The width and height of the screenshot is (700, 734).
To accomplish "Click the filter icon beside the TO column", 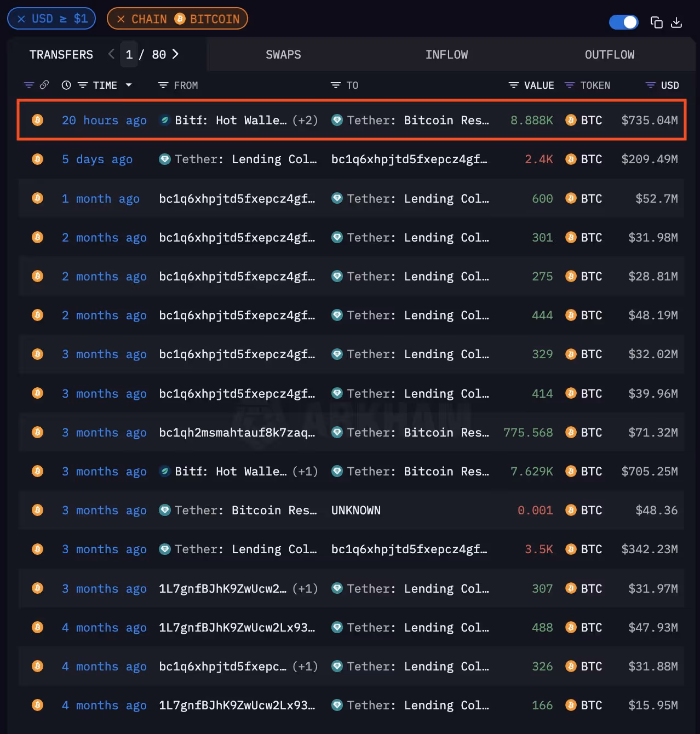I will point(336,85).
